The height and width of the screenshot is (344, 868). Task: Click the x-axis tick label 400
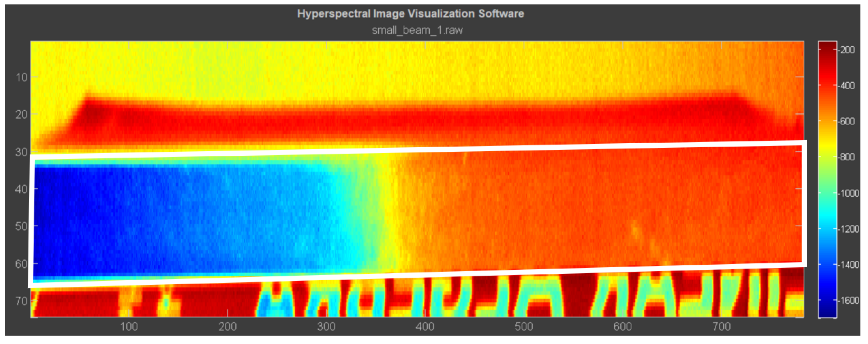[424, 326]
